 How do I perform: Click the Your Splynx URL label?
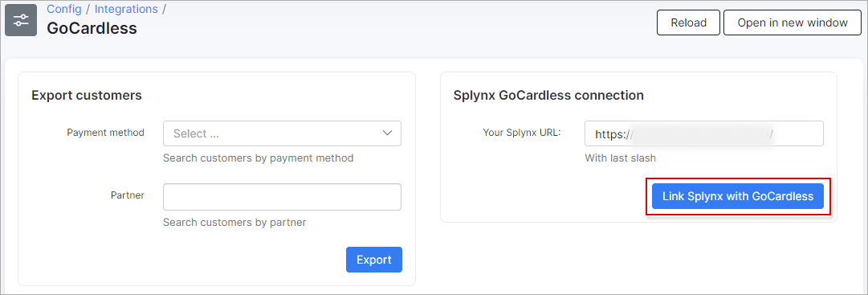tap(522, 133)
